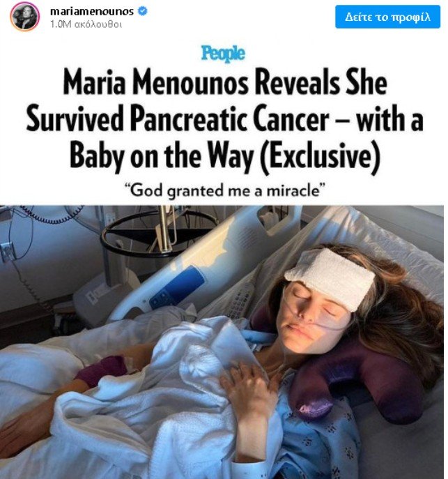Click the God granted me a miracle quote
Screen dimensions: 448x479
point(225,190)
